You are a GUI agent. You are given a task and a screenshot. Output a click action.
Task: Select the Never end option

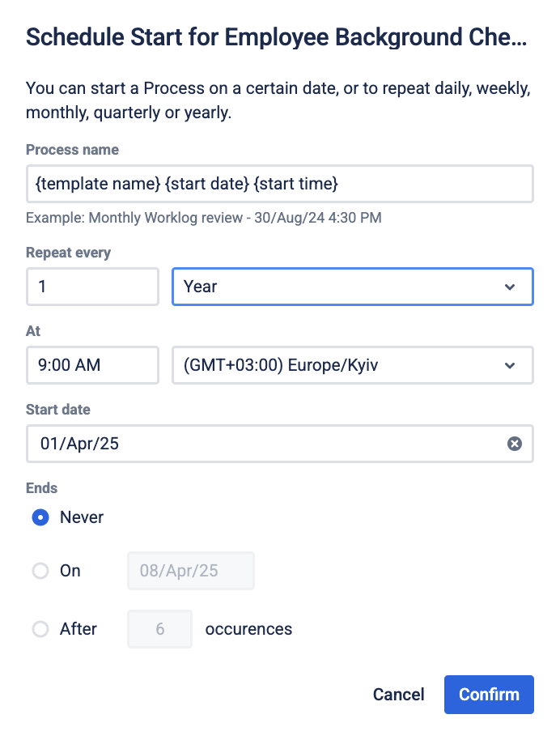[40, 517]
